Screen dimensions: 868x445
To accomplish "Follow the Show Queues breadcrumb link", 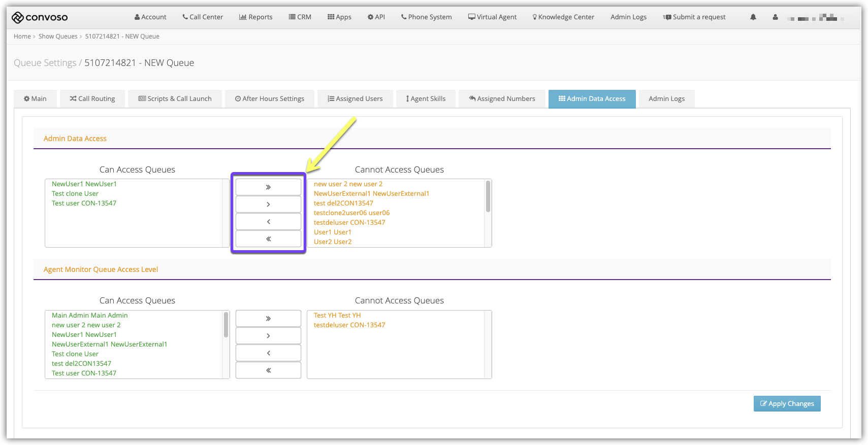I will point(58,37).
